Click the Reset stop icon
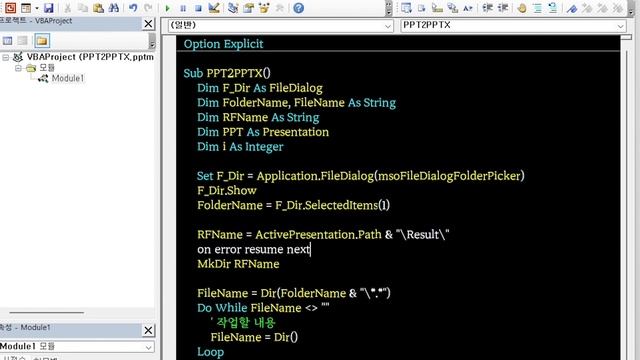The width and height of the screenshot is (640, 360). tap(198, 8)
